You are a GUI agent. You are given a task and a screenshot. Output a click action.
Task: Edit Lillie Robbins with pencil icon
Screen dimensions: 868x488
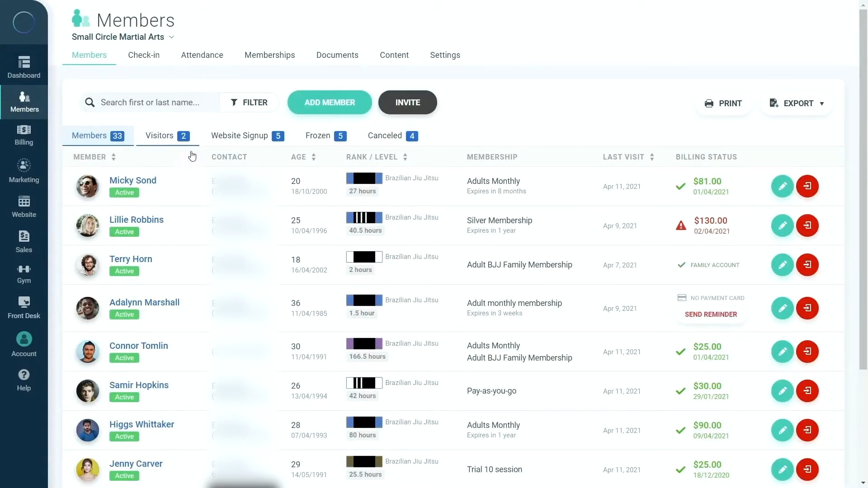(782, 225)
